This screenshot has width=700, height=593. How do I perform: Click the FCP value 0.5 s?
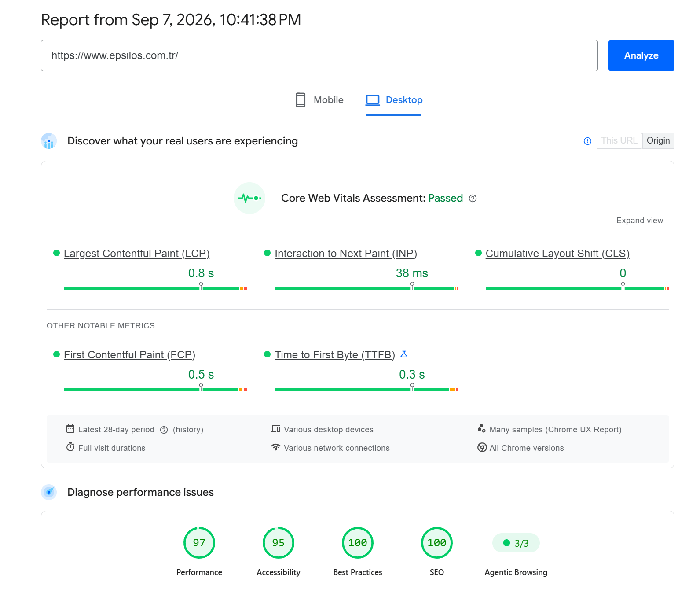(201, 375)
